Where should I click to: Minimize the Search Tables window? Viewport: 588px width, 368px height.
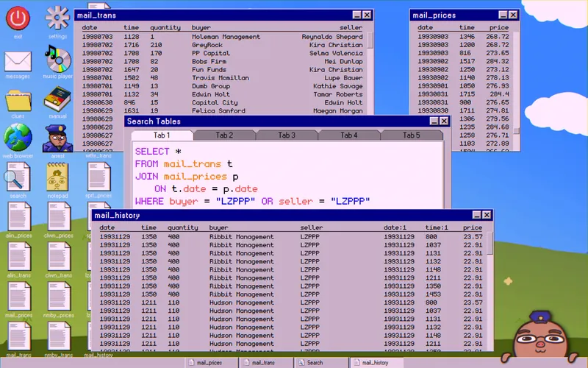click(434, 121)
